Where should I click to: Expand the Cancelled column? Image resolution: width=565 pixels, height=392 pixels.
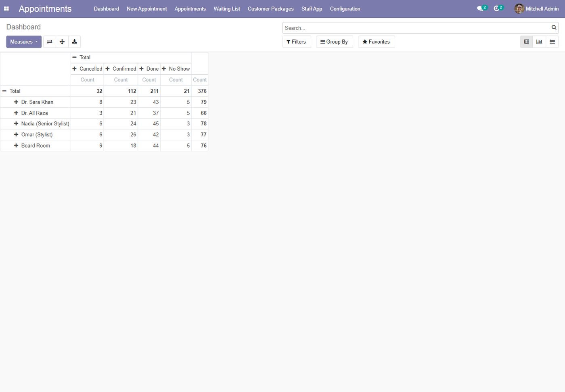(87, 69)
